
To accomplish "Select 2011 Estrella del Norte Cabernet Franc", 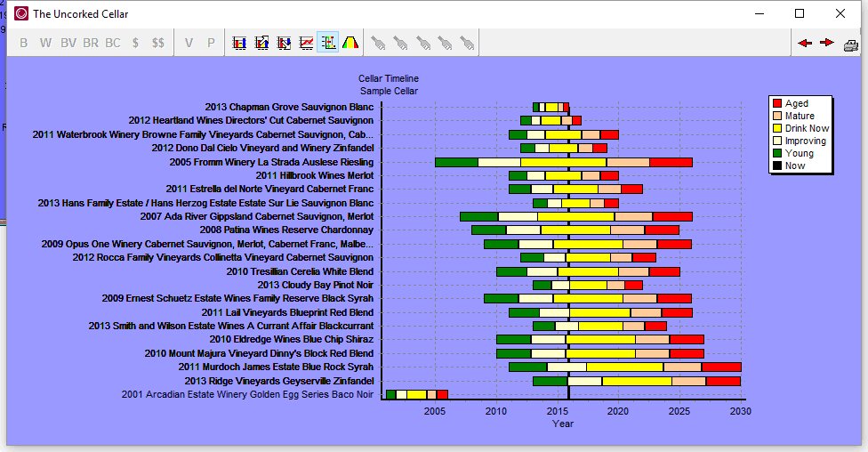I will coord(269,189).
